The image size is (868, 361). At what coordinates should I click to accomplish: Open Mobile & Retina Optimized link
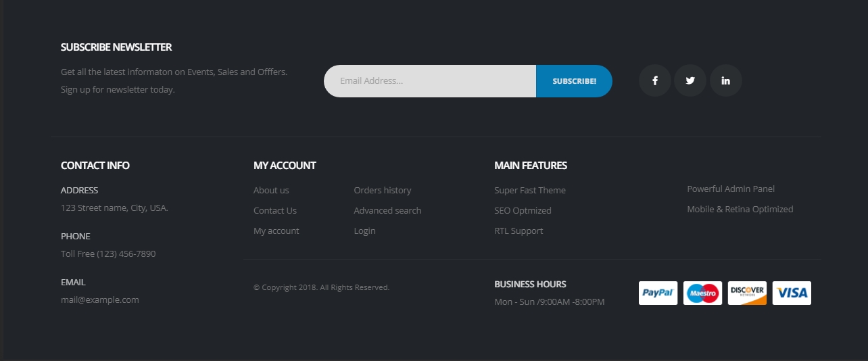740,209
